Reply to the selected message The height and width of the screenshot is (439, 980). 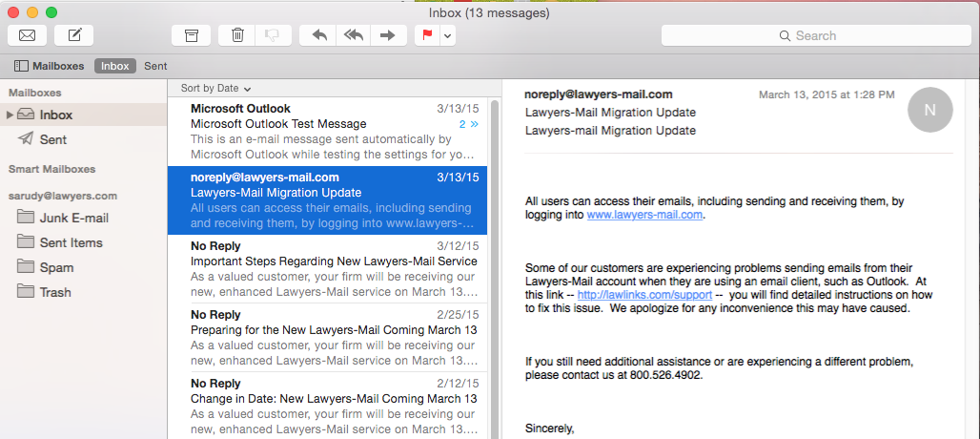click(x=319, y=35)
